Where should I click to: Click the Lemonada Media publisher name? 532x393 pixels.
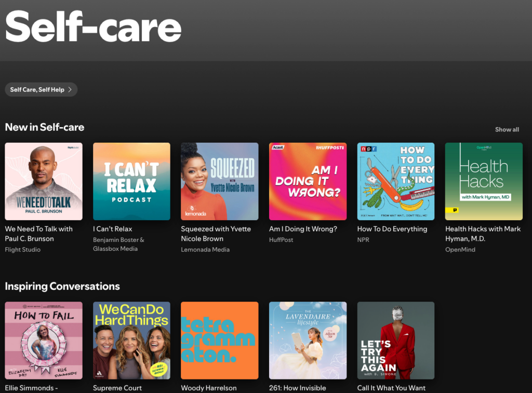[x=205, y=250]
